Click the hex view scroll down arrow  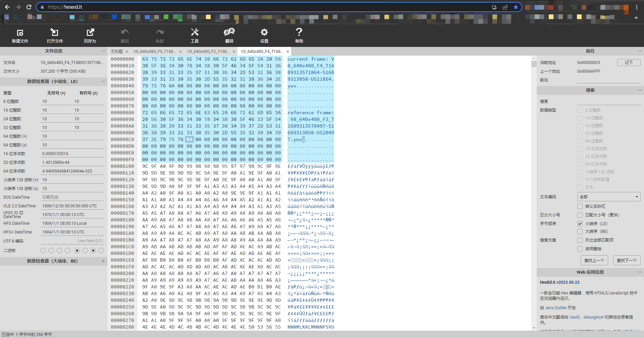(x=534, y=328)
